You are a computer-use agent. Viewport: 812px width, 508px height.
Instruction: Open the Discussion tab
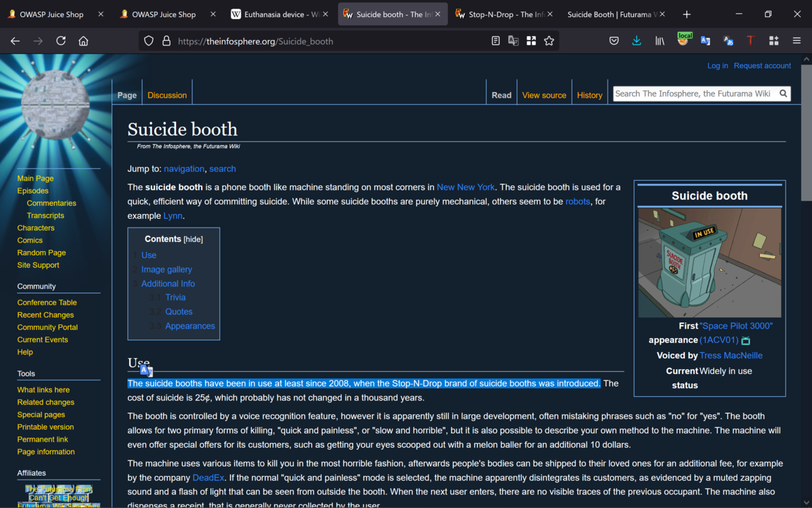pyautogui.click(x=167, y=96)
